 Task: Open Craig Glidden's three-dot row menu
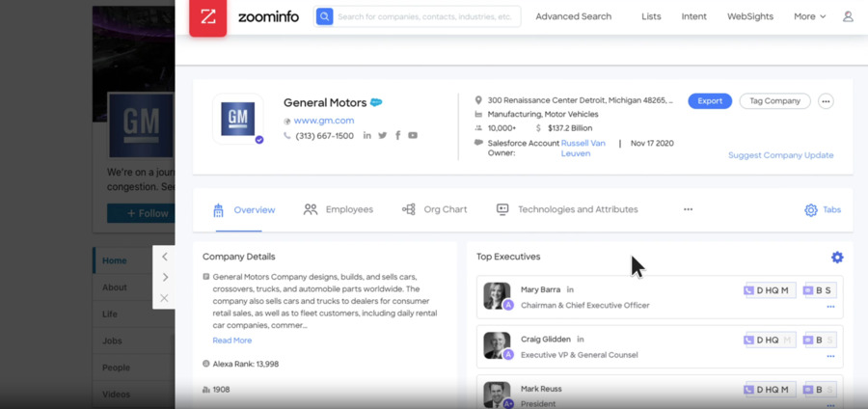[830, 356]
